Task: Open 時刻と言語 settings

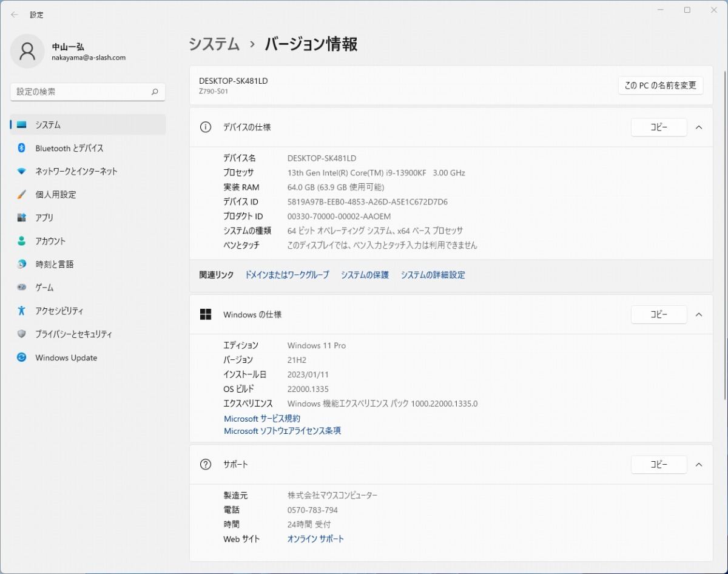Action: [x=88, y=265]
